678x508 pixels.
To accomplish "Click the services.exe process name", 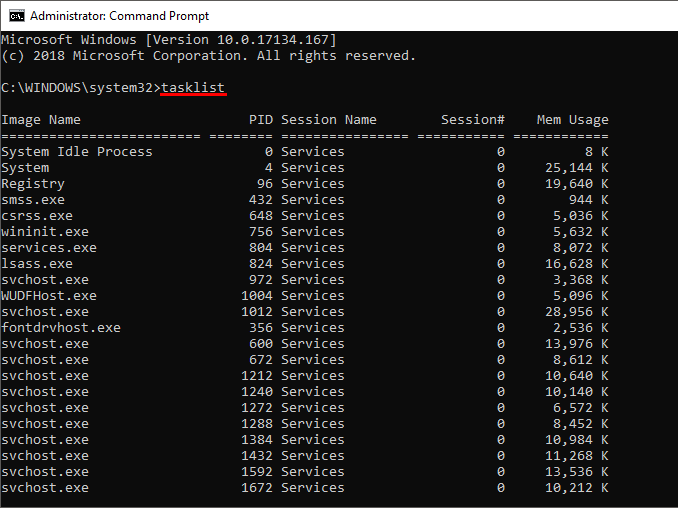I will [x=49, y=248].
